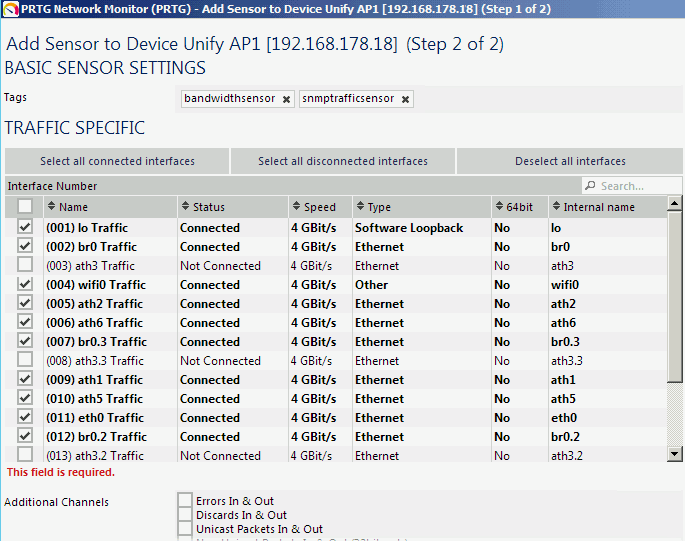
Task: Click the interface list scrollbar thumb
Action: [x=675, y=296]
